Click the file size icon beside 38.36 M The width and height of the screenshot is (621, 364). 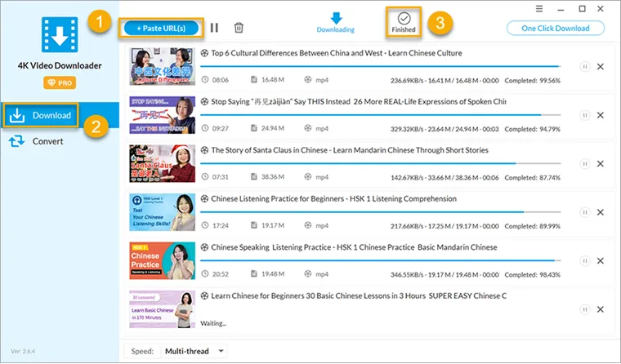click(254, 176)
